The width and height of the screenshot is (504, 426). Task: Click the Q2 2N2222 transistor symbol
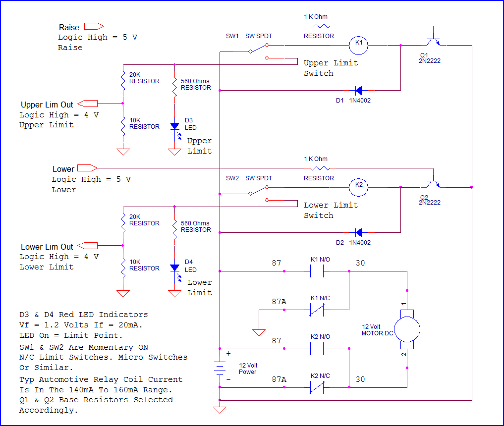coord(433,183)
